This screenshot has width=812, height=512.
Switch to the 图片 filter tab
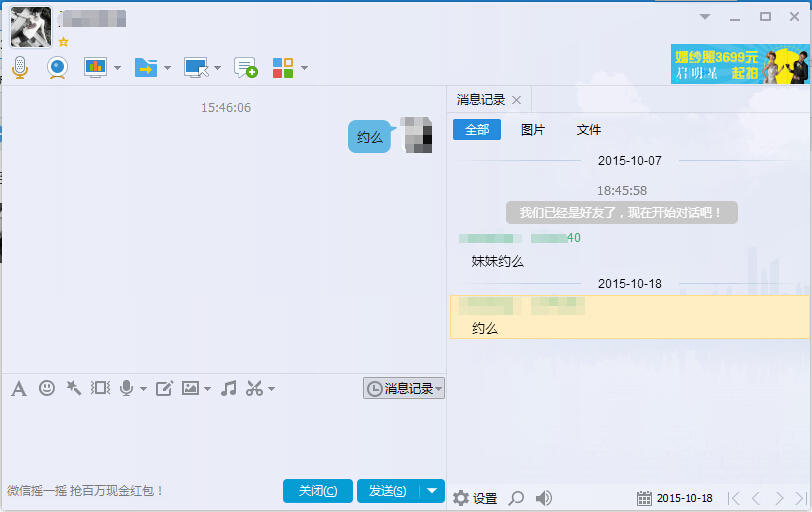coord(533,129)
